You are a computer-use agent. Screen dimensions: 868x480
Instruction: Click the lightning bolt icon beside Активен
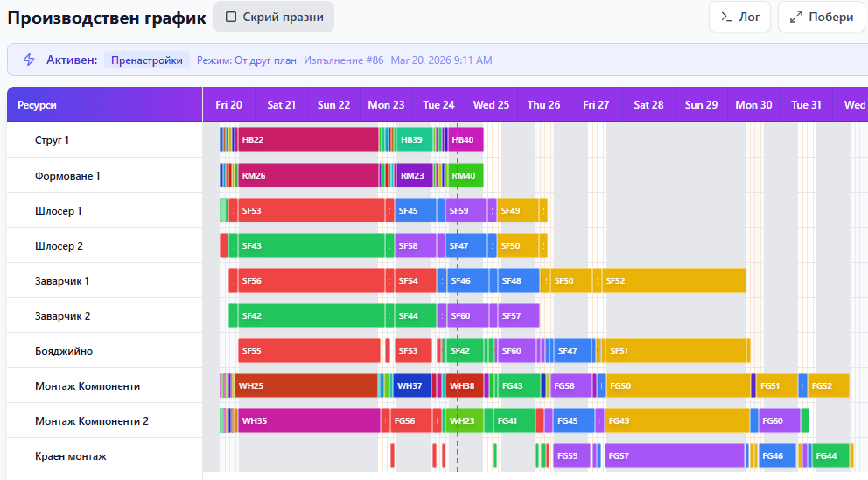point(29,60)
